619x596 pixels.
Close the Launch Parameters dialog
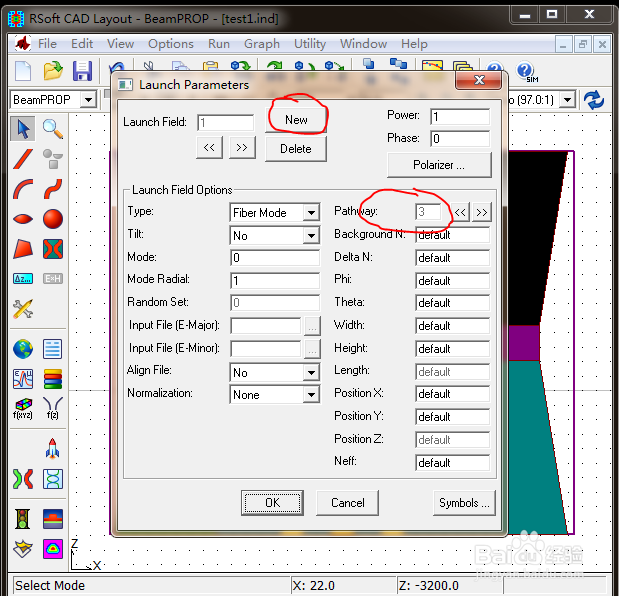tap(479, 80)
